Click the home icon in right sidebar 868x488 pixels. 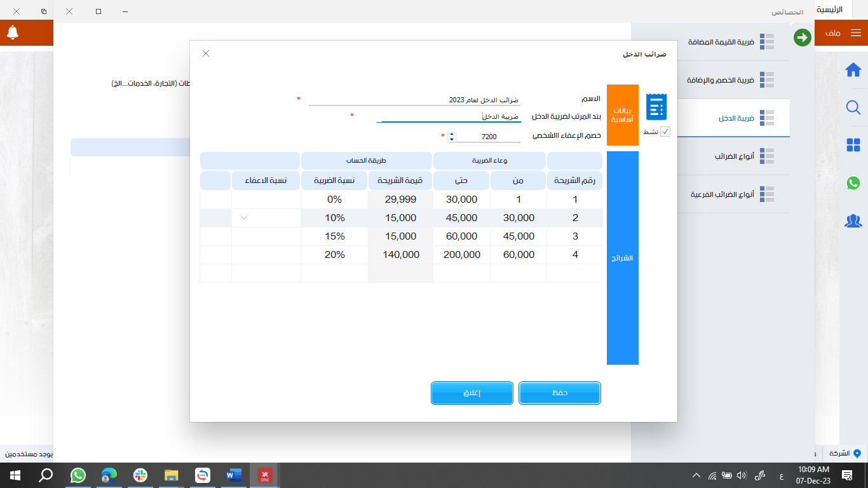coord(853,70)
